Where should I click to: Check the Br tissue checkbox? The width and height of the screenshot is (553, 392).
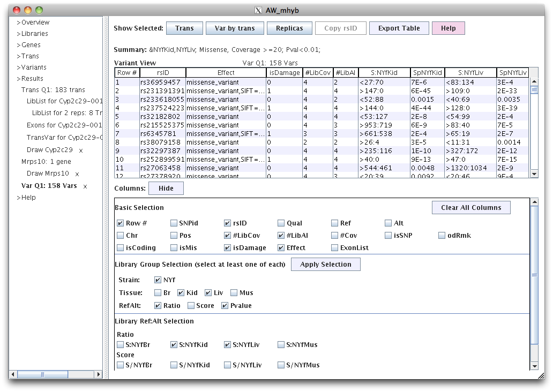coord(158,293)
